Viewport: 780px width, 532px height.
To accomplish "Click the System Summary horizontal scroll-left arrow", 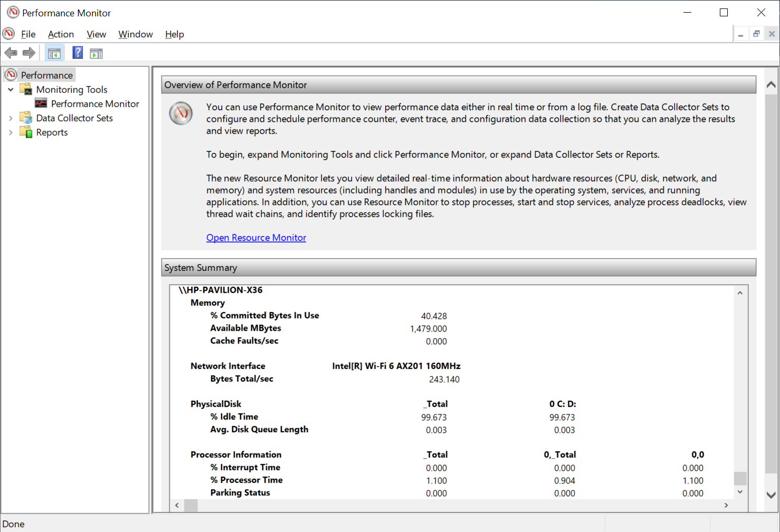I will [177, 505].
